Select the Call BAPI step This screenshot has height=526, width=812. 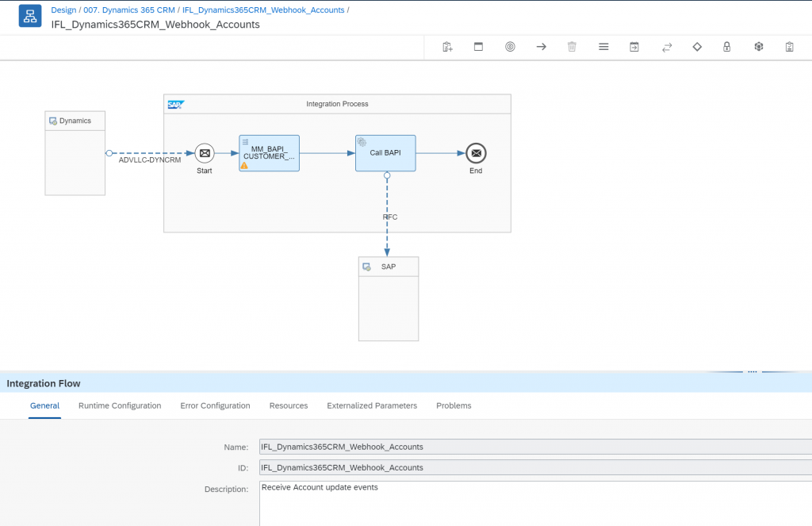[385, 153]
